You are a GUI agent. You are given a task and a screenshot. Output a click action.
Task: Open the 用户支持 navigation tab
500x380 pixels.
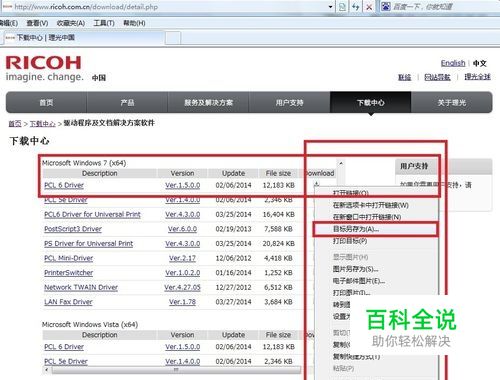pyautogui.click(x=289, y=102)
